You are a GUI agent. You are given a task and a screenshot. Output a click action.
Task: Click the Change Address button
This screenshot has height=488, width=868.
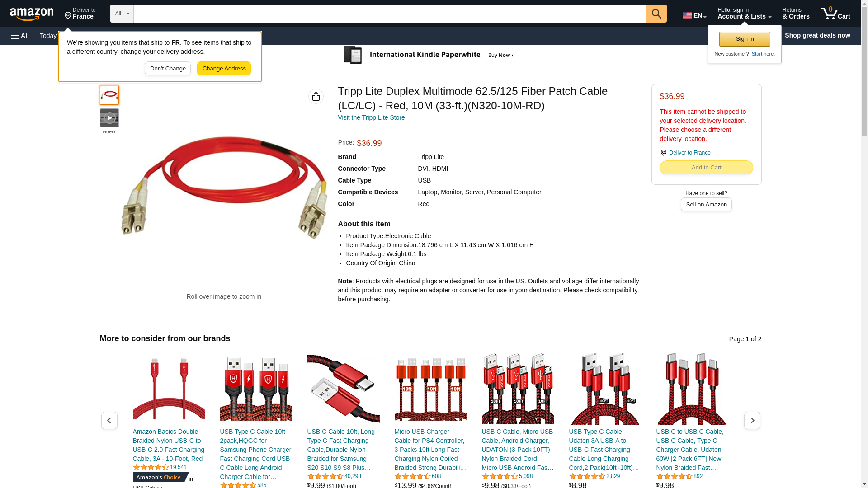(x=224, y=69)
